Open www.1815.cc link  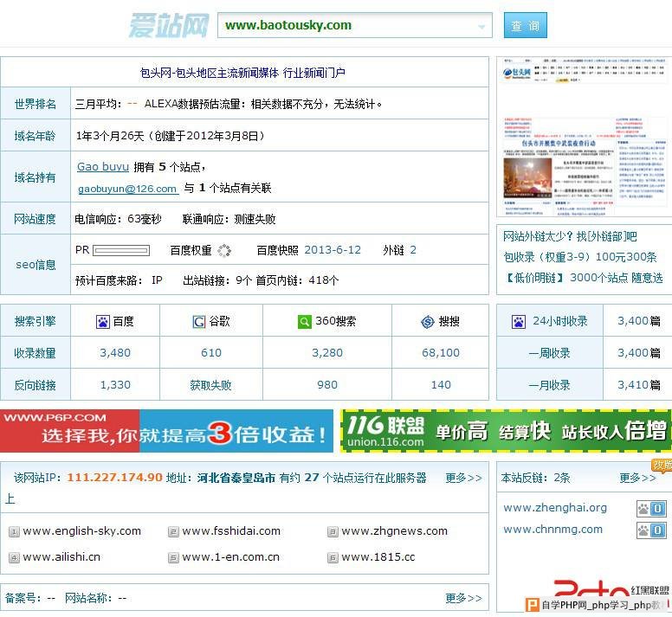(x=378, y=557)
